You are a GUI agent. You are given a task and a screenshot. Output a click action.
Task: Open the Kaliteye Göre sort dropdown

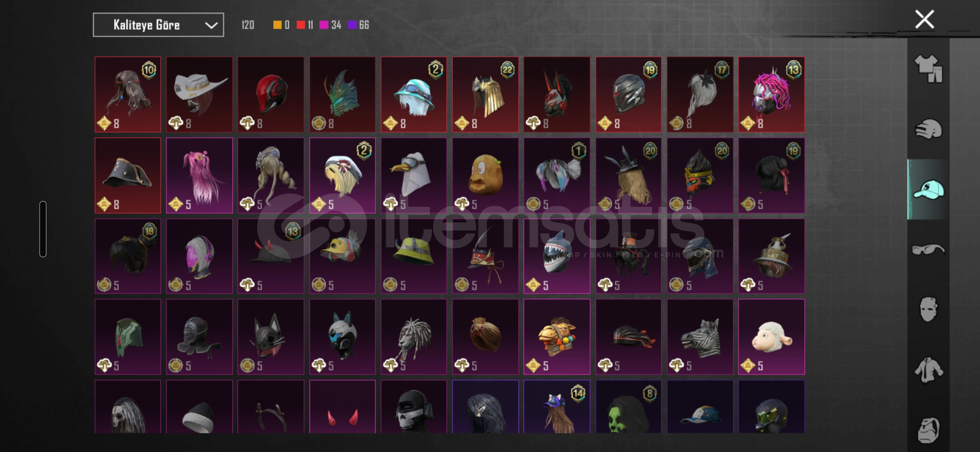[x=158, y=25]
